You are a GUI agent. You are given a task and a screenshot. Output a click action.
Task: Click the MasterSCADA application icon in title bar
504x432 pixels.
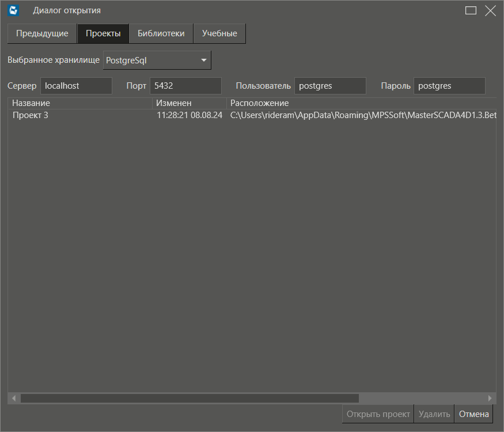click(13, 10)
